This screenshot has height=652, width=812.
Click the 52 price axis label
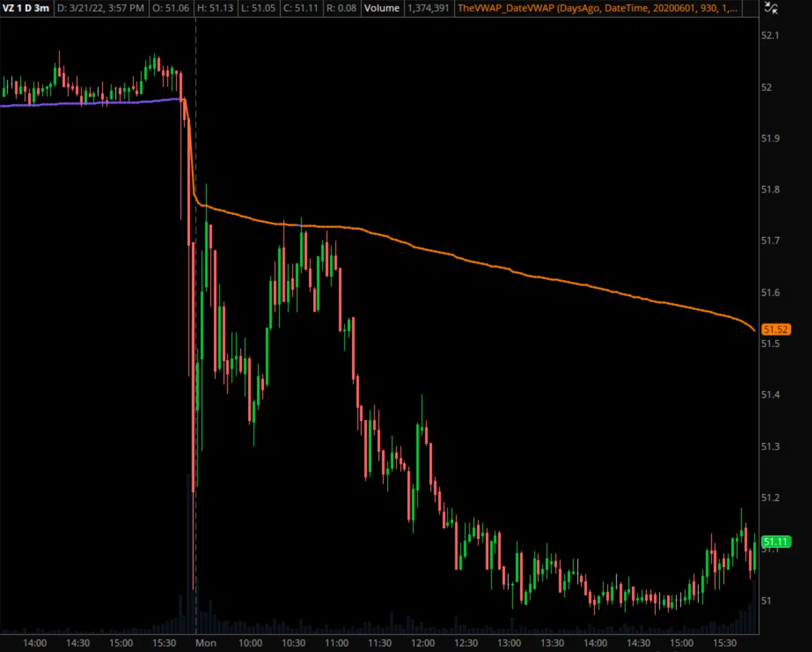(766, 87)
